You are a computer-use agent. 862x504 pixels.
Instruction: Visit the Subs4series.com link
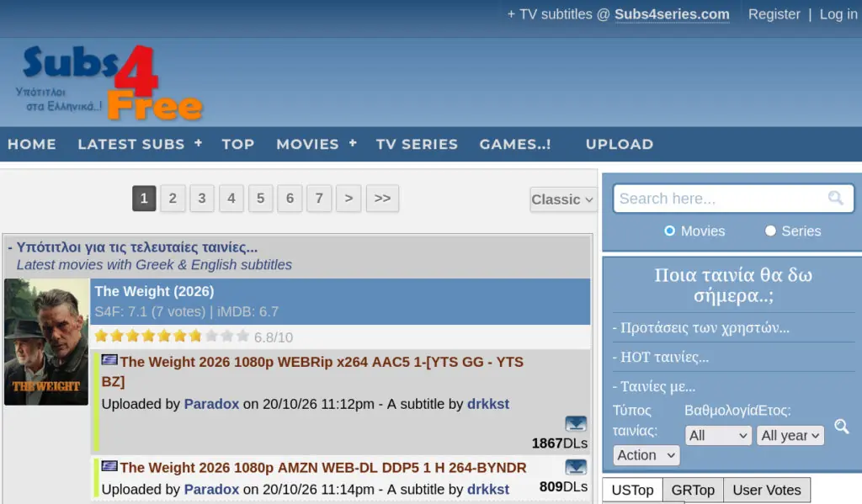[672, 14]
